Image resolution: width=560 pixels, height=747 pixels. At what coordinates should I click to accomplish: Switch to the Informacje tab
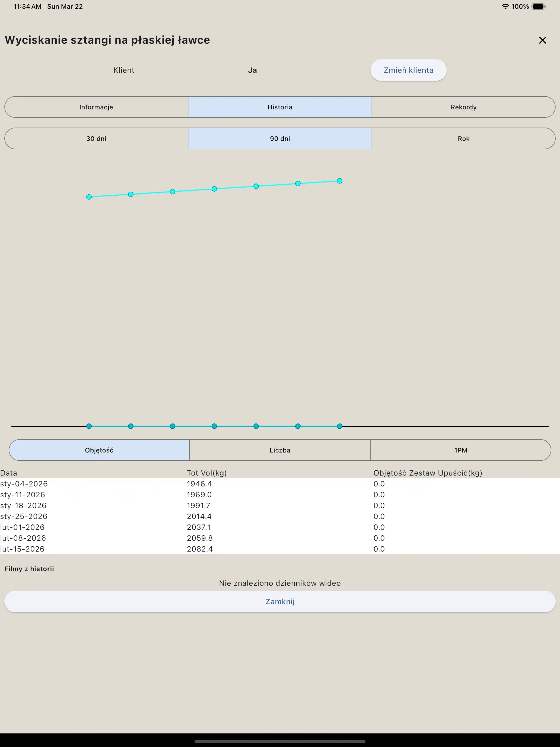pyautogui.click(x=96, y=107)
